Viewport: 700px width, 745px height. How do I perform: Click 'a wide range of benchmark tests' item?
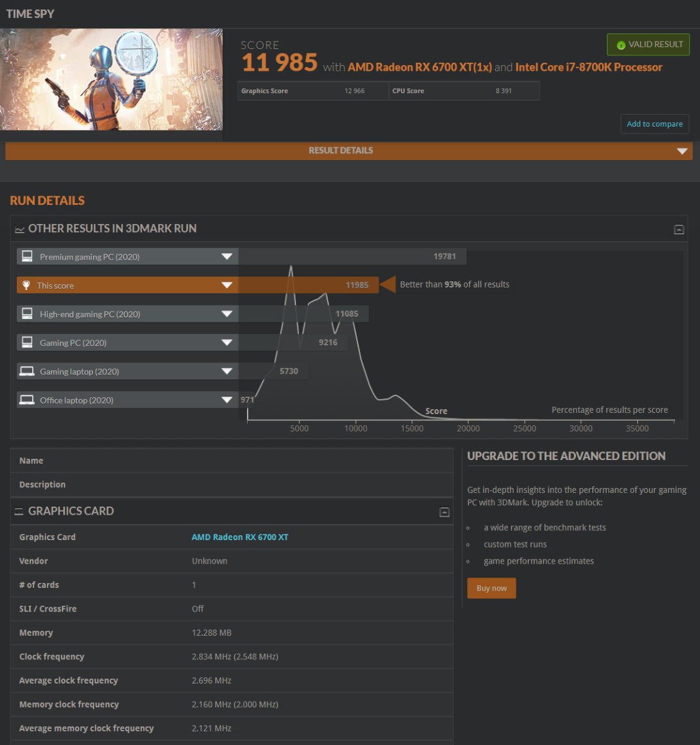point(545,528)
